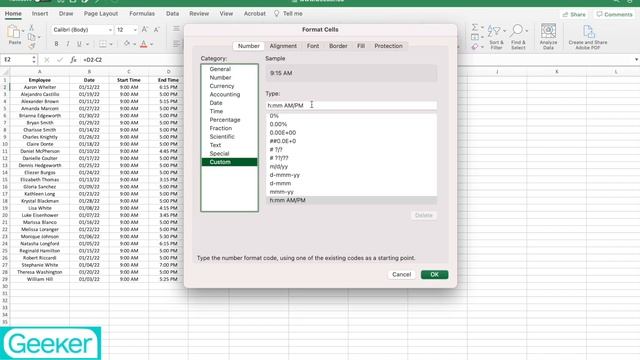Image resolution: width=640 pixels, height=360 pixels.
Task: Click the Format Painter brush icon
Action: point(31,46)
